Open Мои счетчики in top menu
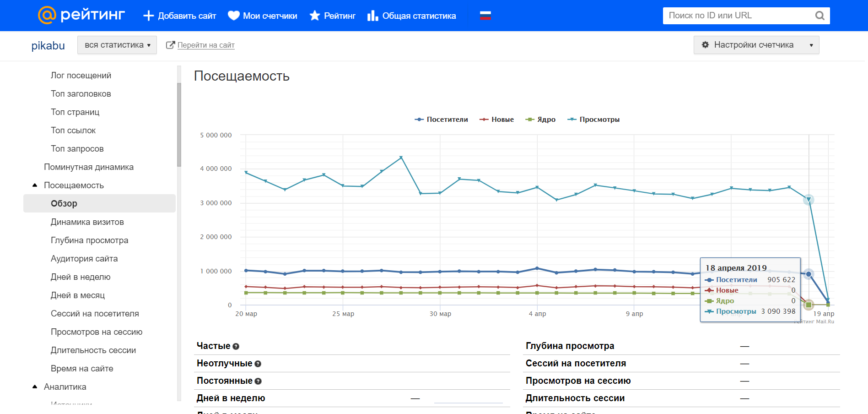 263,16
